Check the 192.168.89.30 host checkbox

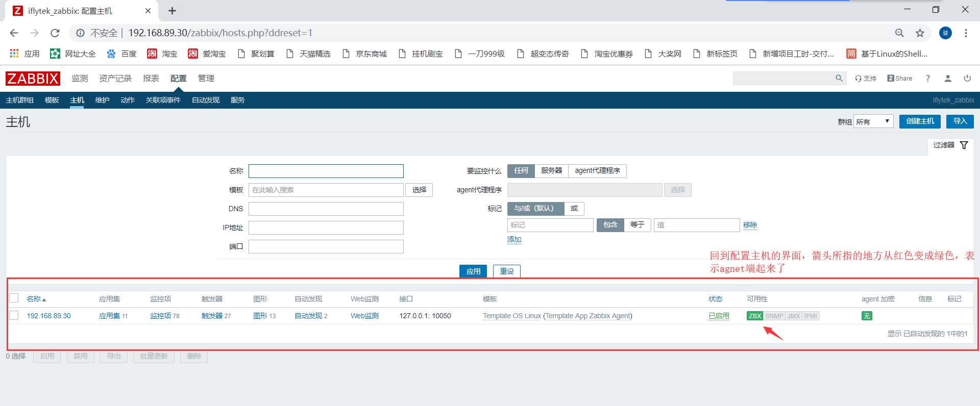[14, 316]
